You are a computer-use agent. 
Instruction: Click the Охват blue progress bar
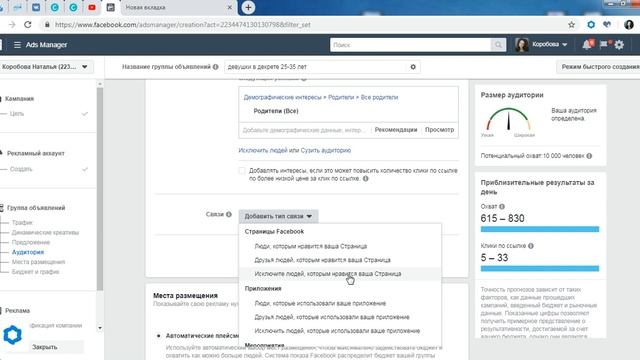click(540, 229)
